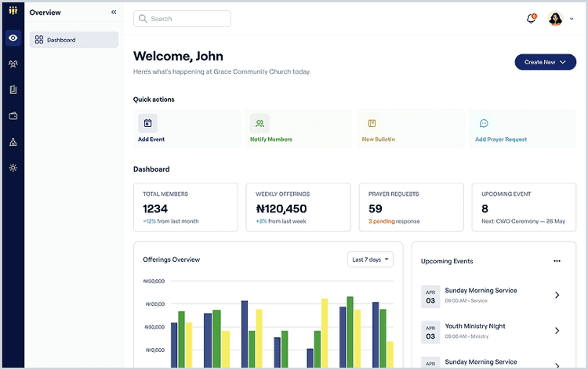Viewport: 588px width, 370px height.
Task: Open the Members people icon in sidebar
Action: (13, 64)
